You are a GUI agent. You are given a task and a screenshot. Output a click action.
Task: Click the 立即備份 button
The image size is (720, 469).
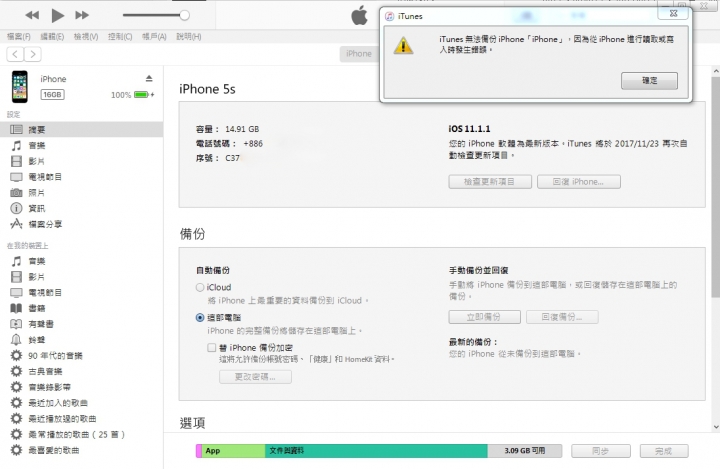coord(484,317)
